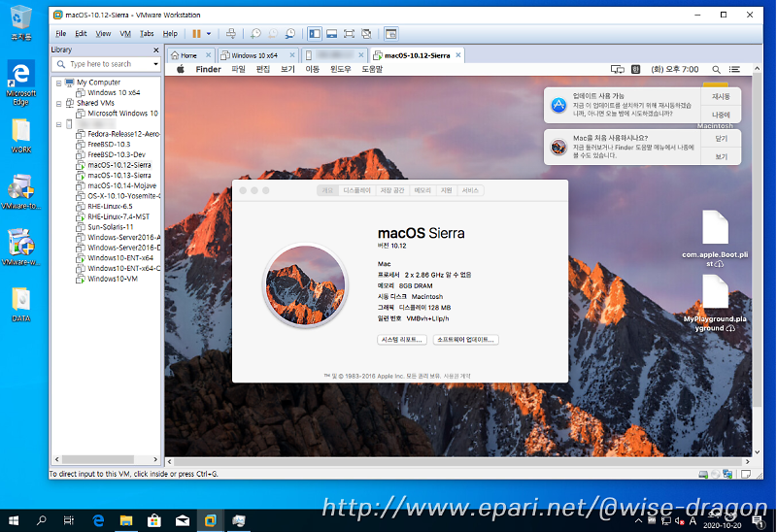Screen dimensions: 777x532
Task: Close the Library panel
Action: 156,50
